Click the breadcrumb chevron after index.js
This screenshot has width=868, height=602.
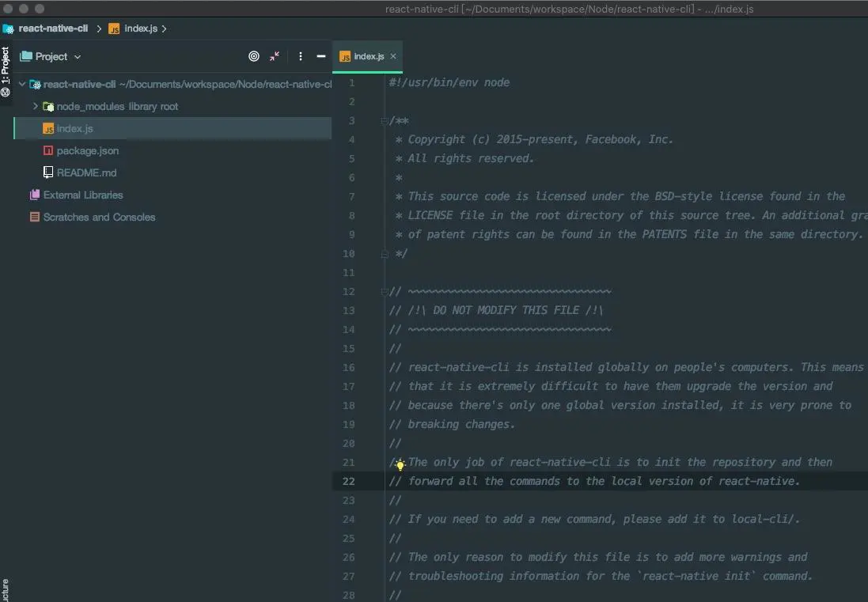coord(164,28)
